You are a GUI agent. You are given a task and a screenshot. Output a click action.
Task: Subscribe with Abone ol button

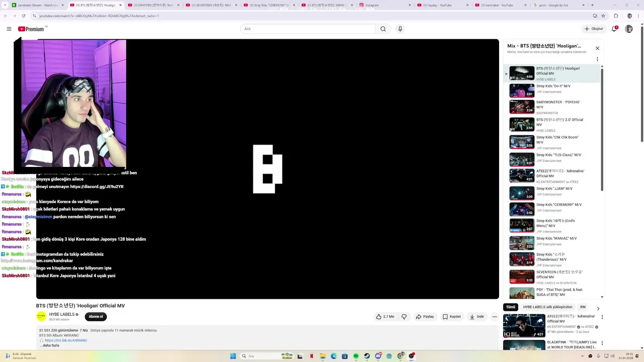pyautogui.click(x=96, y=317)
